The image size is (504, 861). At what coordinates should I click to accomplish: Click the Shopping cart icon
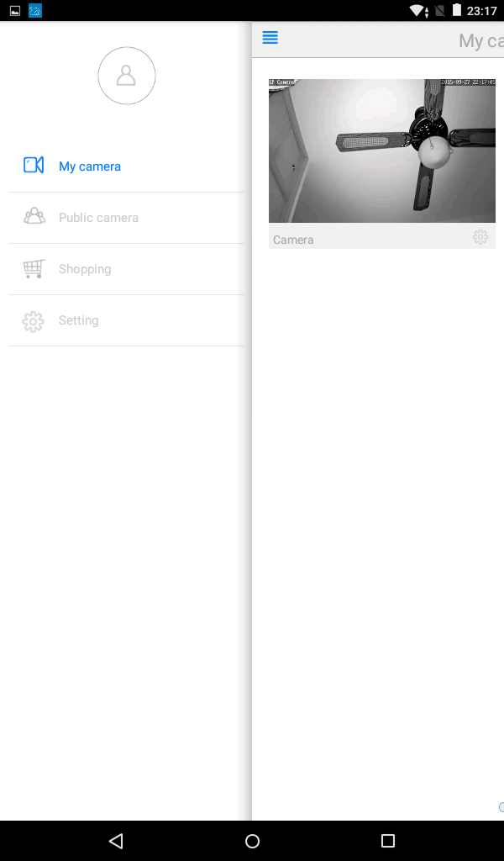tap(34, 268)
